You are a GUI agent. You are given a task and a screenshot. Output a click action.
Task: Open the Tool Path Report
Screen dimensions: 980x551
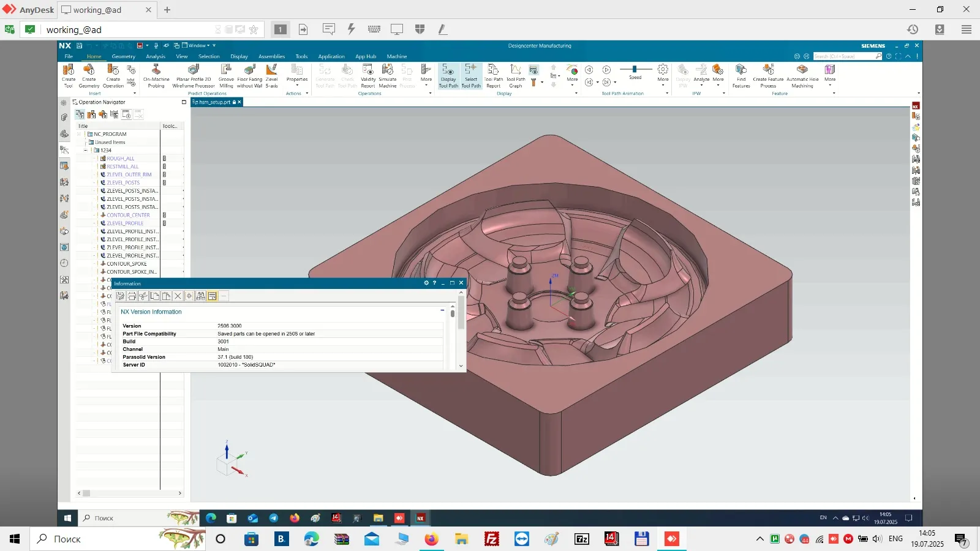[x=494, y=76]
